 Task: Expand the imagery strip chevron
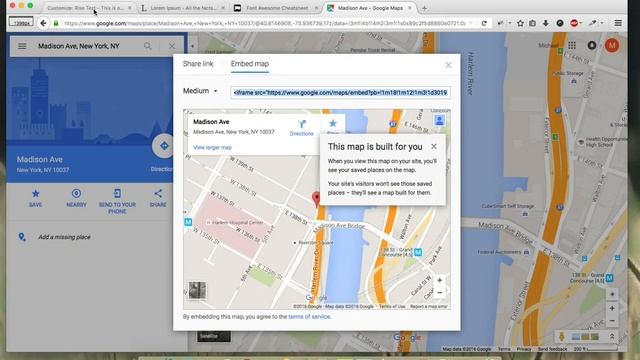[612, 336]
